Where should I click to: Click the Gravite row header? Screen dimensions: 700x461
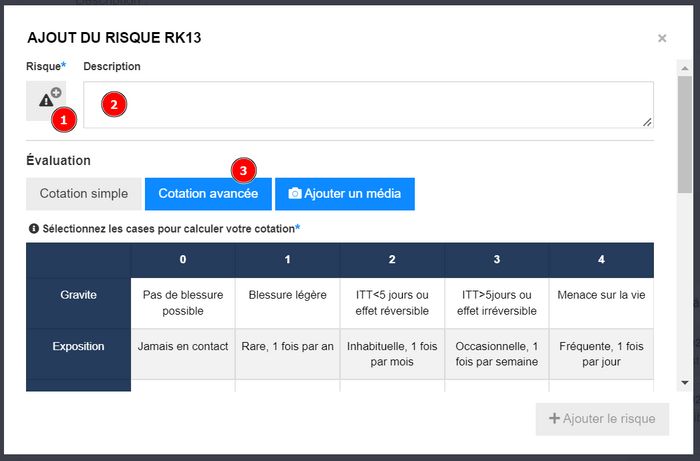point(79,303)
